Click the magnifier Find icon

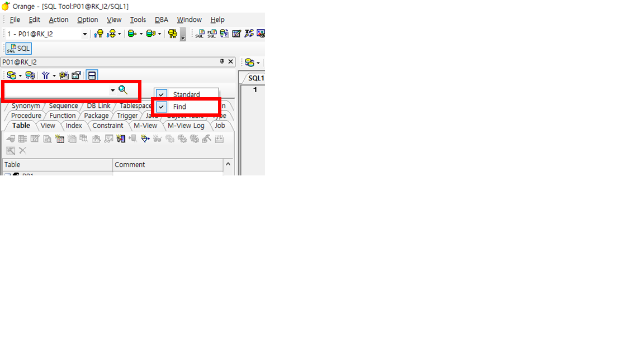[x=123, y=90]
